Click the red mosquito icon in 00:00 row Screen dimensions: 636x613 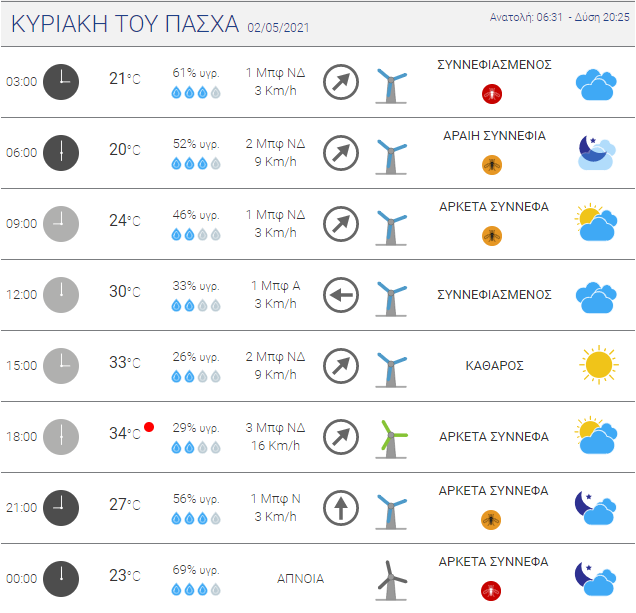[491, 591]
